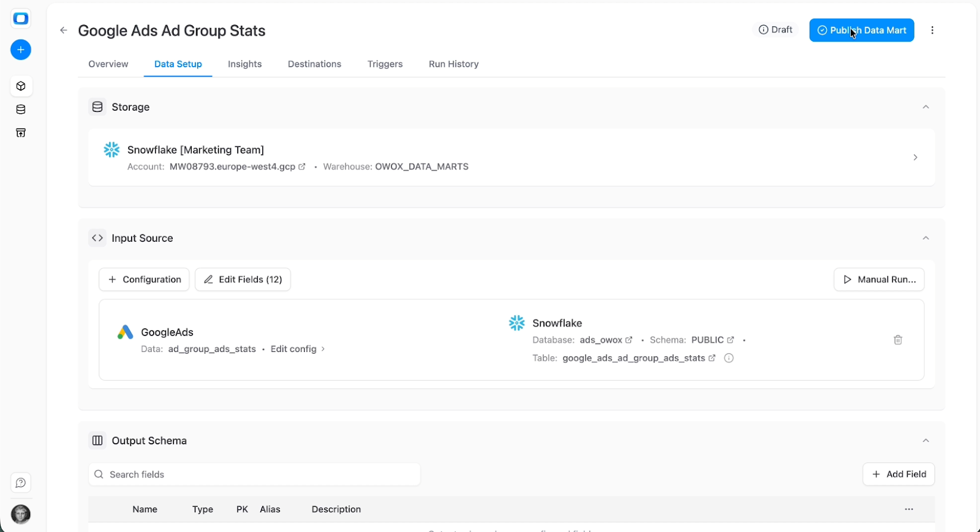Open Snowflake storage details chevron
This screenshot has height=532, width=980.
click(916, 157)
